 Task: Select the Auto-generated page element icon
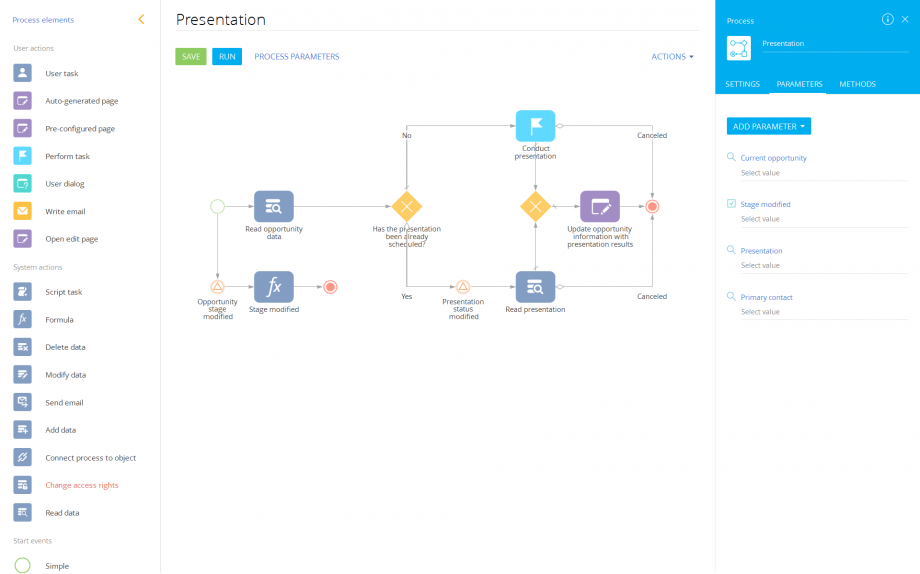pos(22,100)
